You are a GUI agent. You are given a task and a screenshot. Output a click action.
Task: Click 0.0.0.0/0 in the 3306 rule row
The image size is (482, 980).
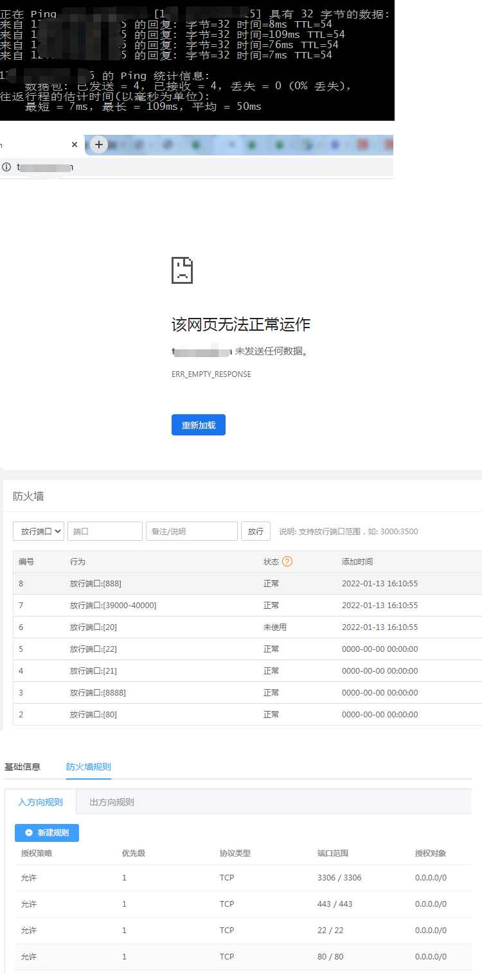point(431,878)
